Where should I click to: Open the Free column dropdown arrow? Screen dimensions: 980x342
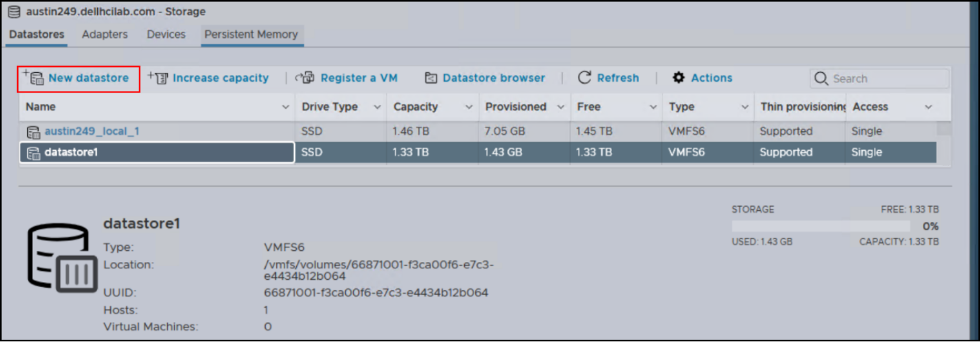pyautogui.click(x=653, y=107)
